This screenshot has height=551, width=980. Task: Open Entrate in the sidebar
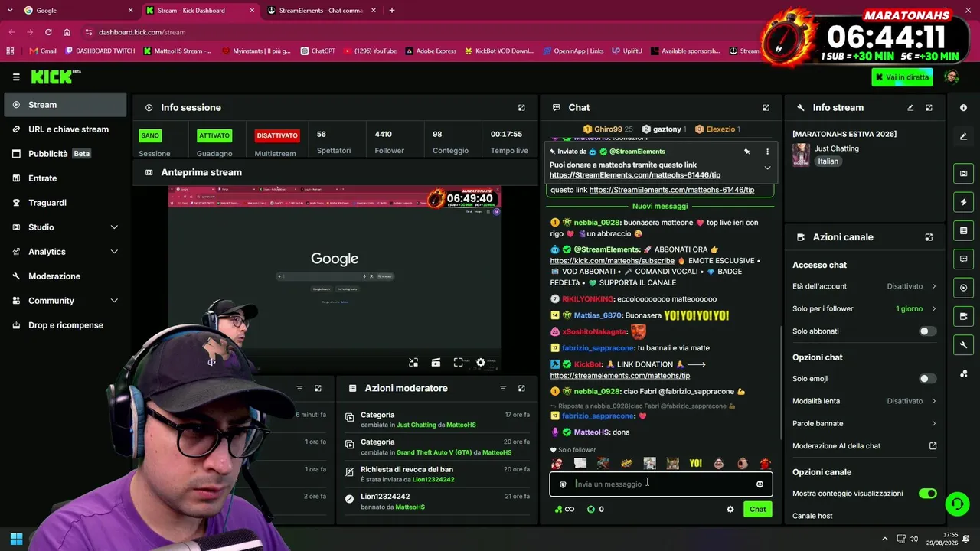[x=65, y=178]
